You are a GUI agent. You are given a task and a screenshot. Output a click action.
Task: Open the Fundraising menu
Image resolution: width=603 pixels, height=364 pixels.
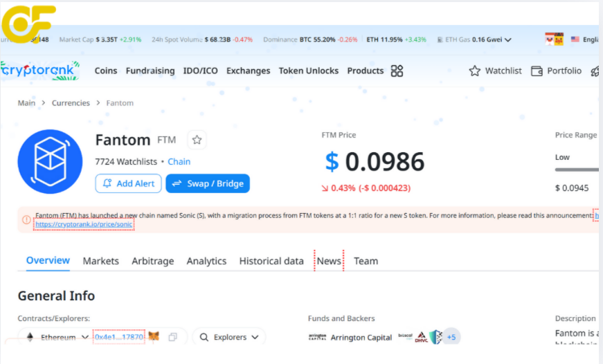coord(150,71)
